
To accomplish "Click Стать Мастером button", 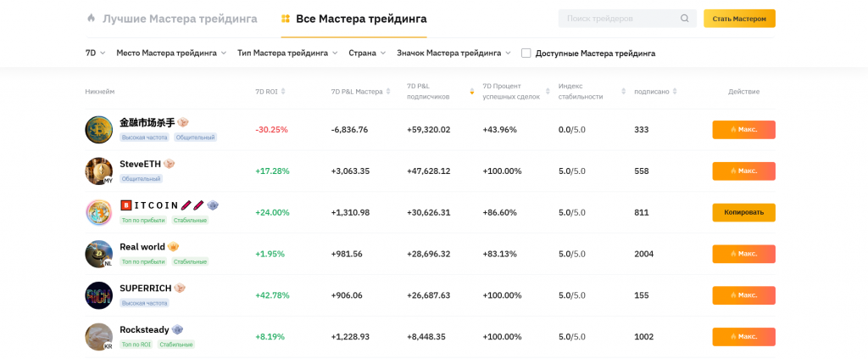I will coord(739,19).
